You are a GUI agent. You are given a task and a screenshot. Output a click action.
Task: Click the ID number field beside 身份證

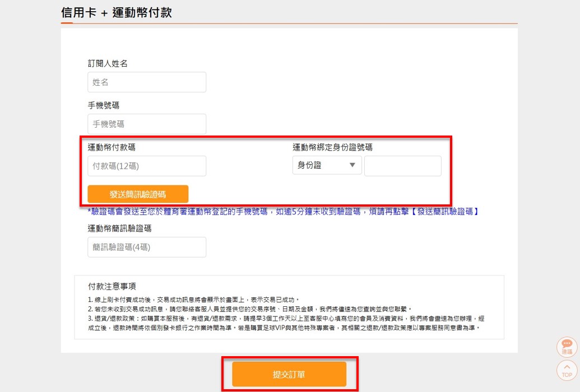click(x=402, y=166)
